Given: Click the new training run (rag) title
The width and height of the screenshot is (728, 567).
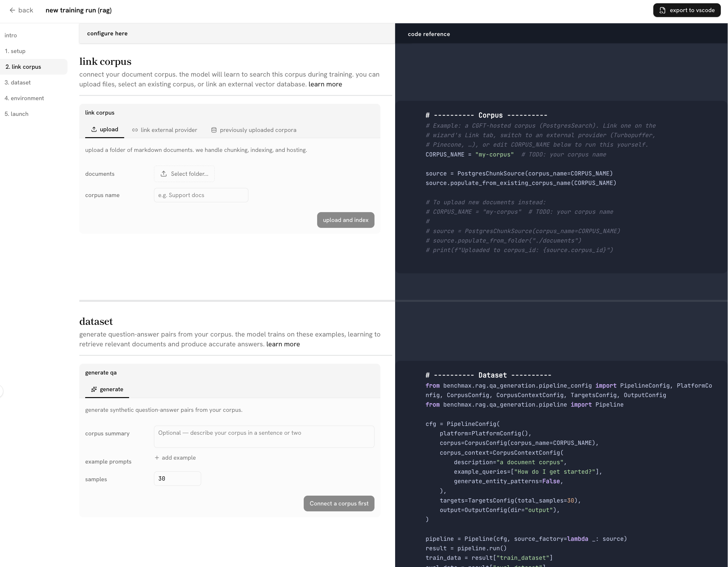Looking at the screenshot, I should [x=79, y=10].
